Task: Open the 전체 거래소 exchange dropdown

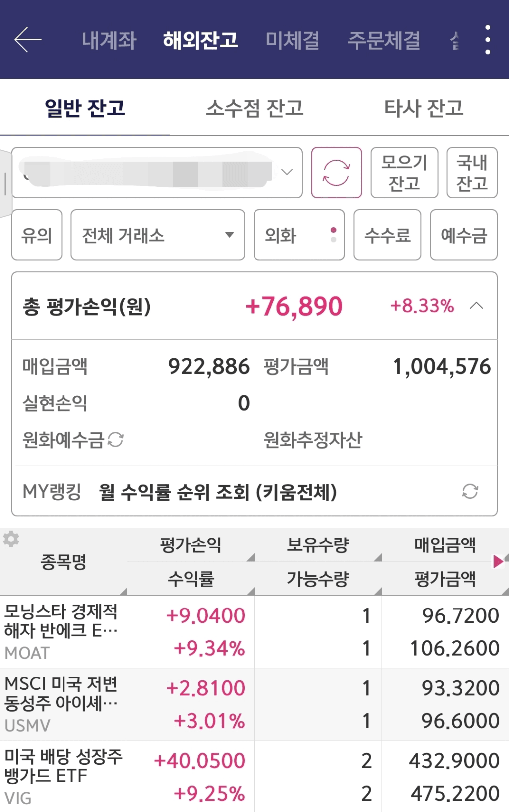Action: [158, 235]
